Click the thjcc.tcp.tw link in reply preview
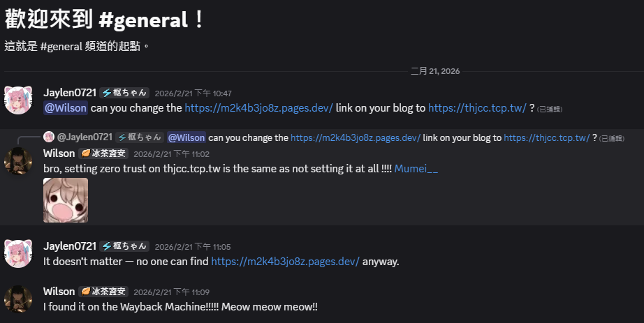 [x=547, y=138]
